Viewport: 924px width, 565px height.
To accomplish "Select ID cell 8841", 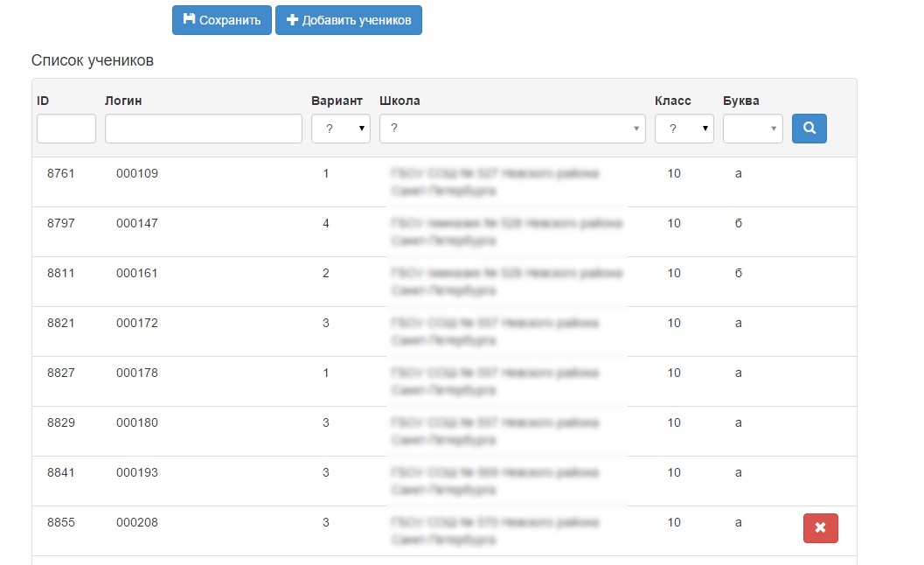I will tap(60, 472).
